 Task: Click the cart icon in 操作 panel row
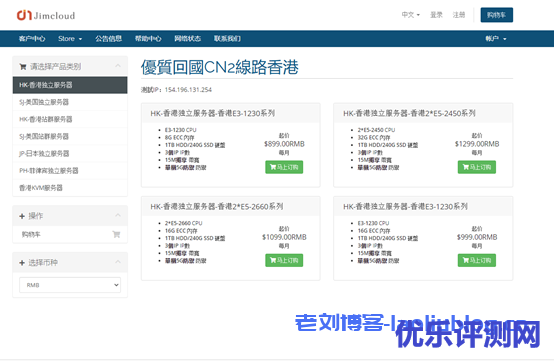point(116,234)
